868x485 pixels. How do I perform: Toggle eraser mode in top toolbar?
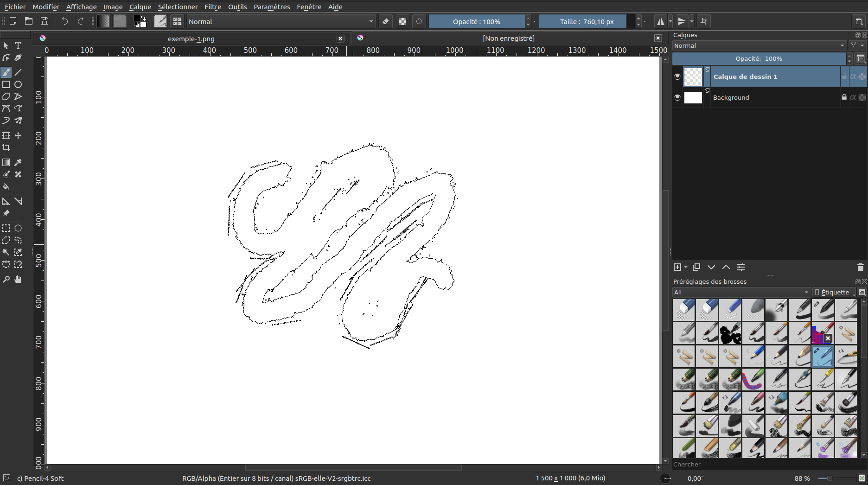coord(385,21)
